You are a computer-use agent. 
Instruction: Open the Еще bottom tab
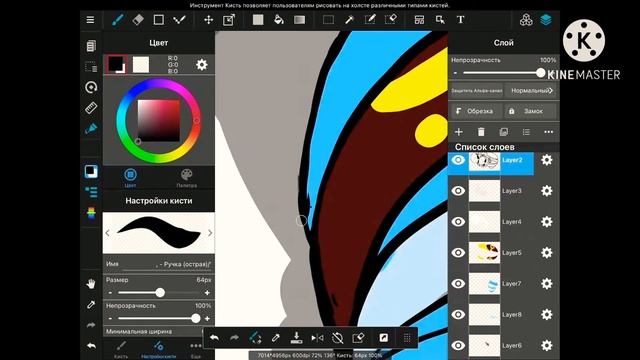click(196, 350)
